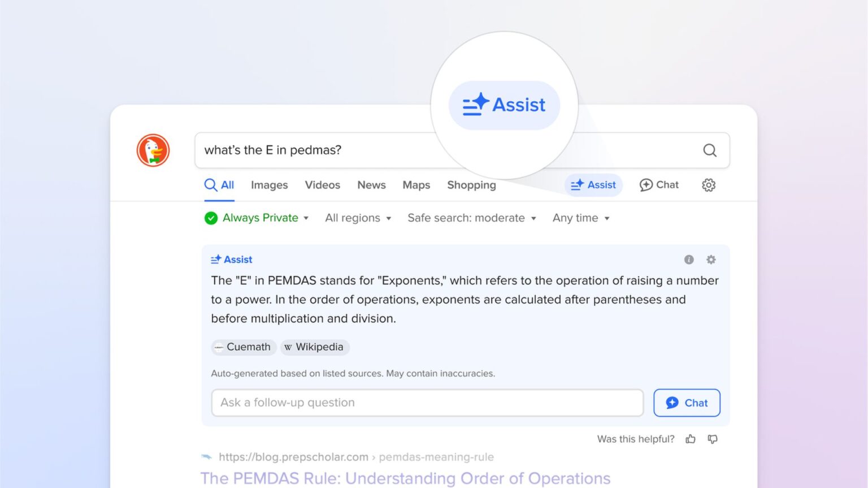This screenshot has height=488, width=868.
Task: Give a thumbs up to the answer
Action: (x=691, y=439)
